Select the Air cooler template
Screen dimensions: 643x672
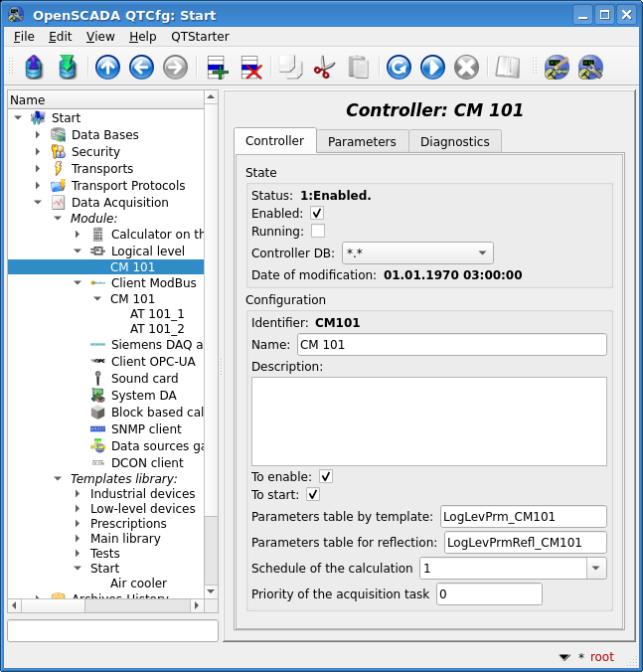tap(138, 584)
